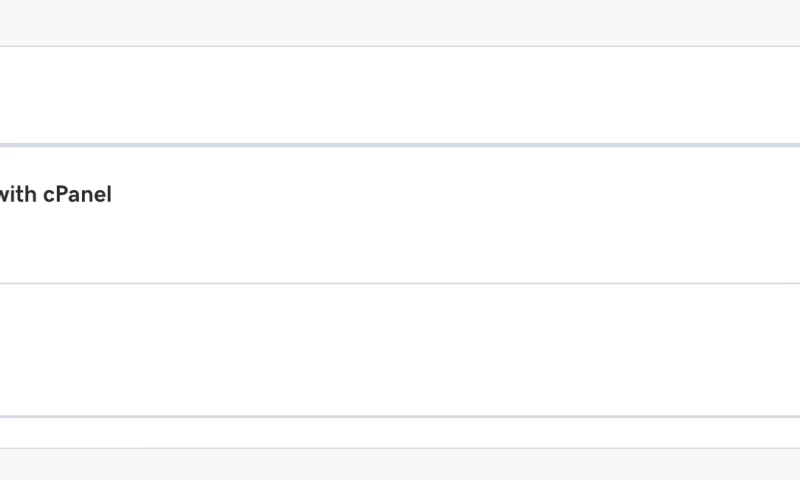Click the border line under the gray header
800x480 pixels.
[400, 46]
